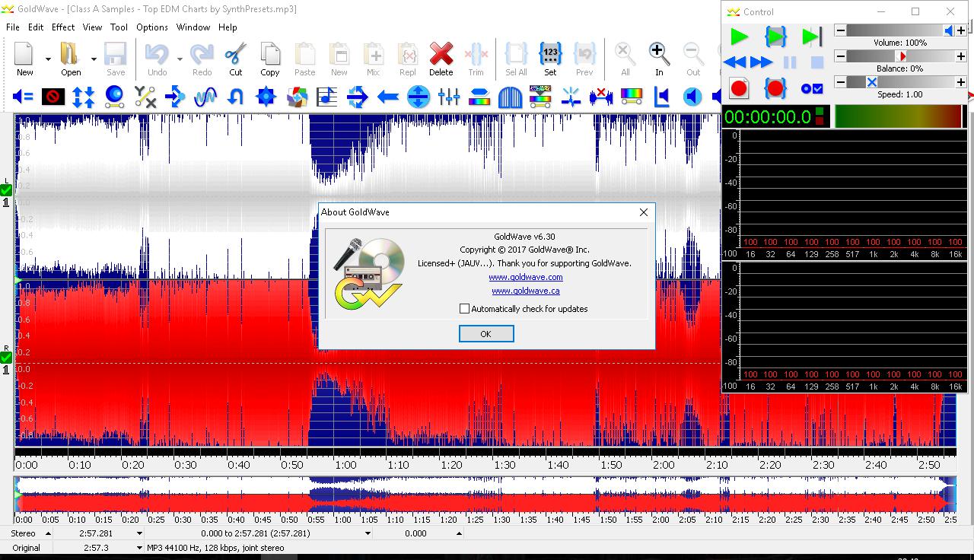Click the censor effect icon with red circle
This screenshot has height=560, width=974.
point(53,97)
